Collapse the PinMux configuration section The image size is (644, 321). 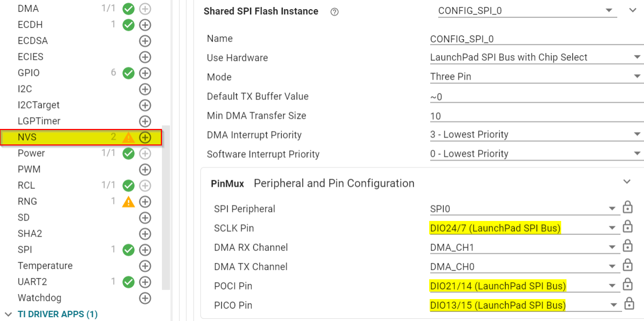627,182
